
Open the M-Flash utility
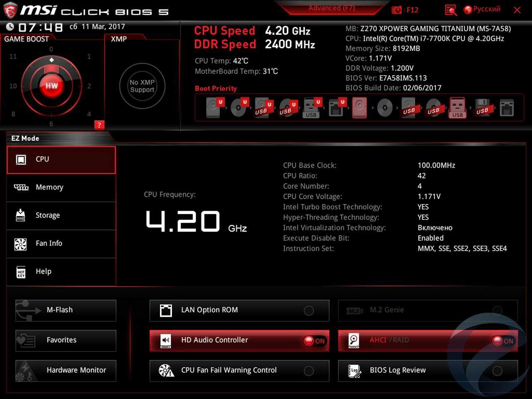pyautogui.click(x=66, y=310)
